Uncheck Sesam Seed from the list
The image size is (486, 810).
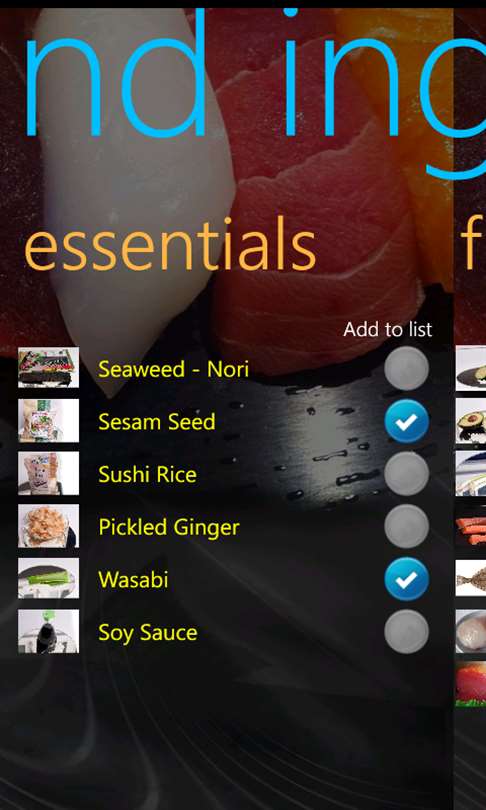click(x=406, y=421)
